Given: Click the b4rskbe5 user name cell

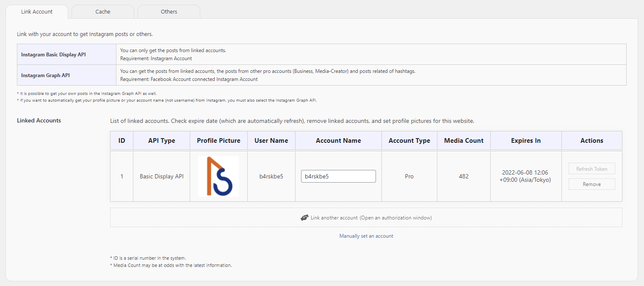Looking at the screenshot, I should click(271, 176).
